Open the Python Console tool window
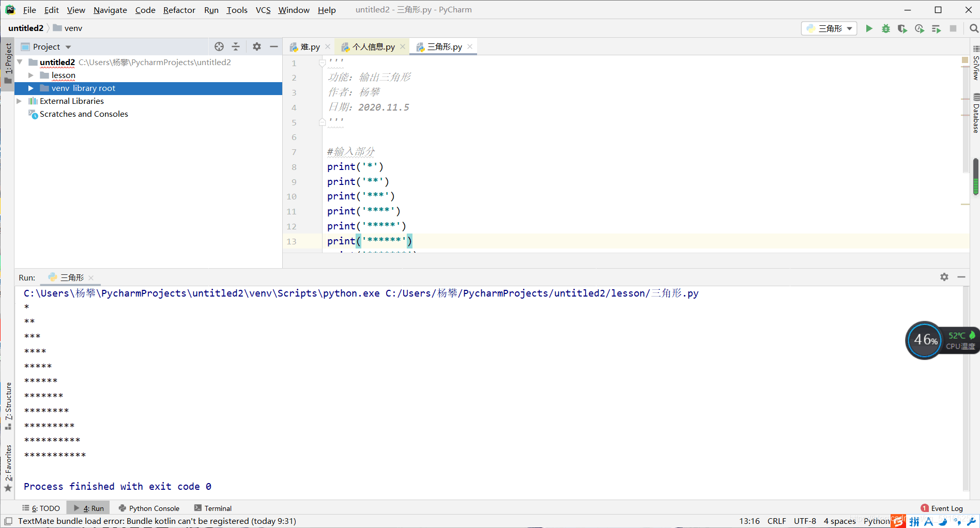This screenshot has width=980, height=528. [x=149, y=508]
